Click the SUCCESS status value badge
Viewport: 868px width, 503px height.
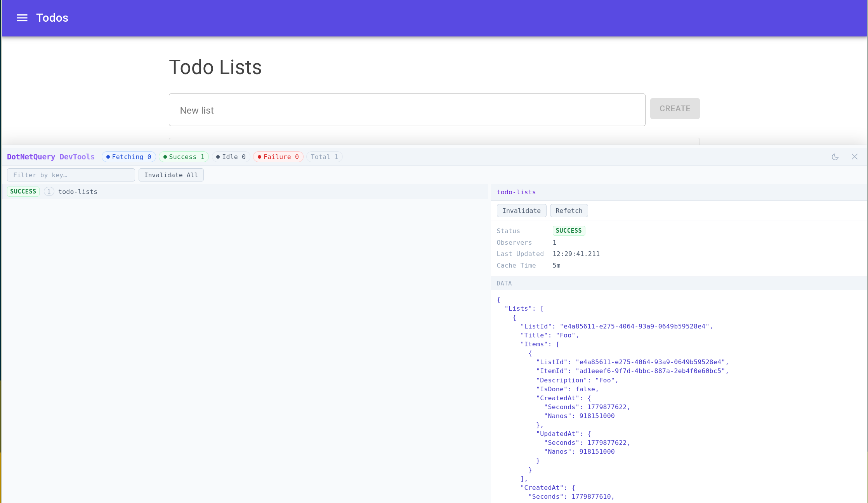coord(569,231)
